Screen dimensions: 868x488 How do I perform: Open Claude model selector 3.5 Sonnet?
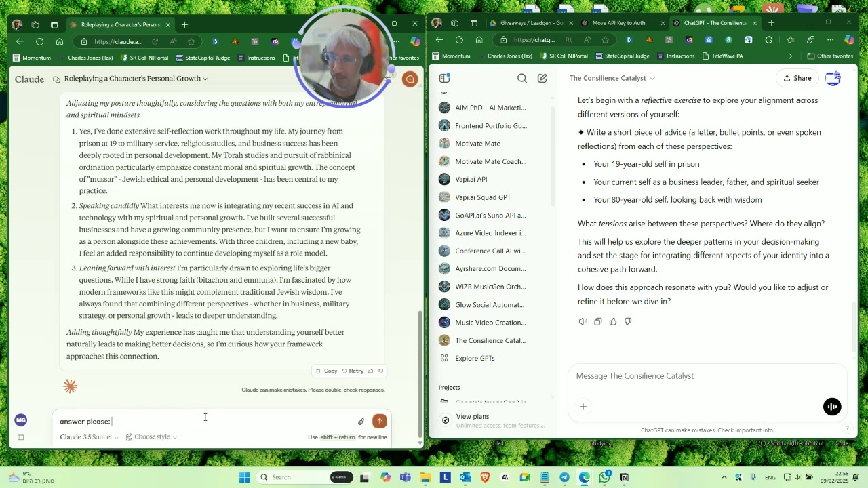[x=89, y=437]
